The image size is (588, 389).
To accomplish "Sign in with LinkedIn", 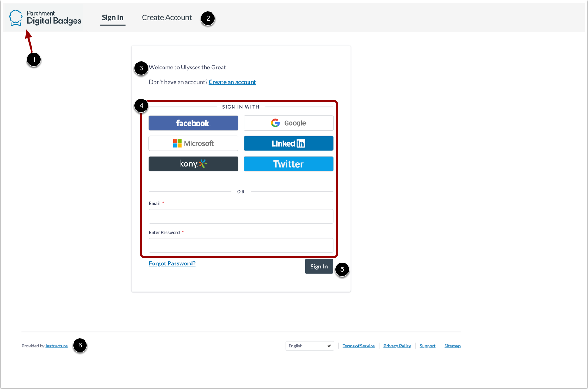I will [288, 143].
